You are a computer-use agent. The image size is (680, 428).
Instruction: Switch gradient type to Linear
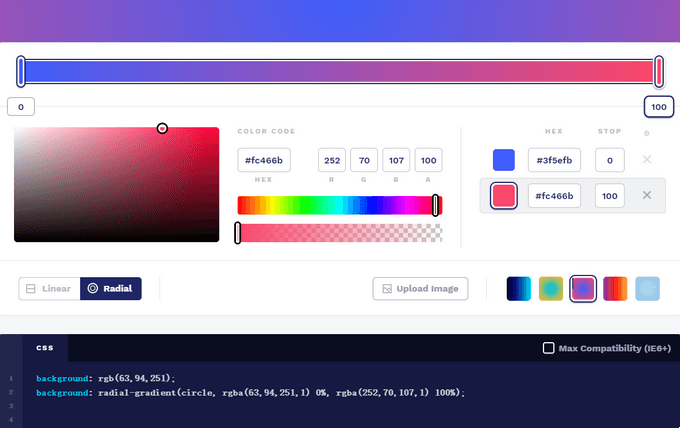pyautogui.click(x=49, y=289)
